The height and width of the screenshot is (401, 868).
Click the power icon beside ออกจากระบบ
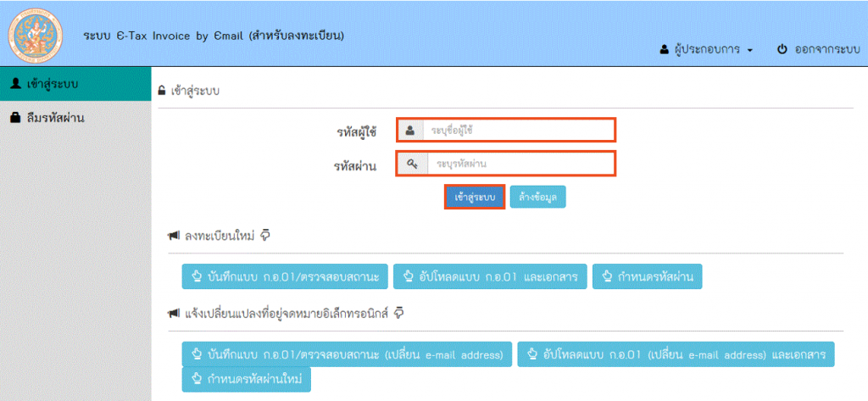tap(782, 49)
